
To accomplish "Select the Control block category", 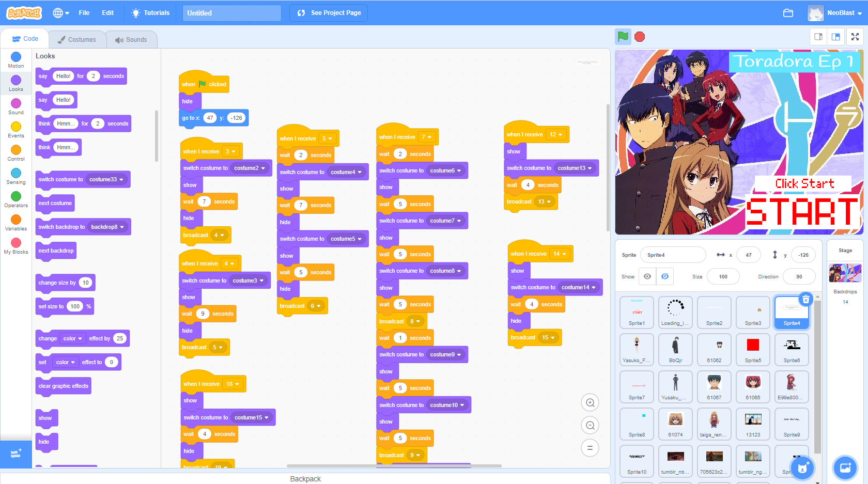I will click(16, 153).
